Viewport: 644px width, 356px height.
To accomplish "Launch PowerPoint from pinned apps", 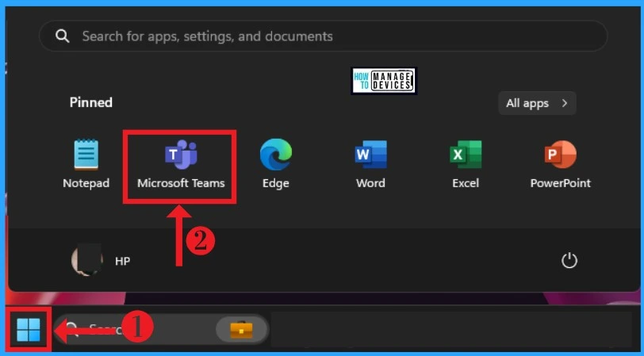I will click(560, 163).
